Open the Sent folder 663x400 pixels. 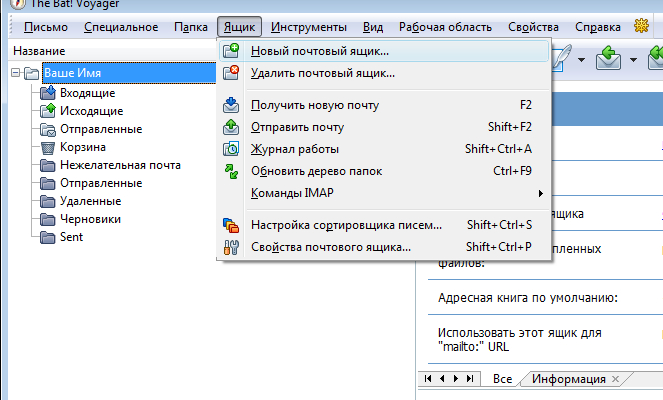(71, 237)
